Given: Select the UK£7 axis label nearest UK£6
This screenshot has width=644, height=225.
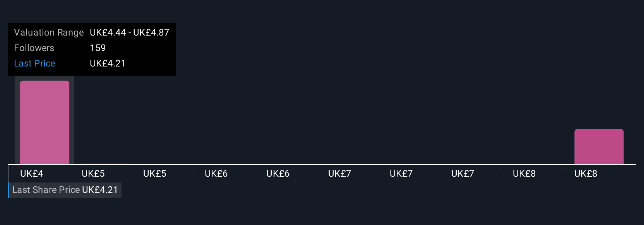Looking at the screenshot, I should 339,174.
